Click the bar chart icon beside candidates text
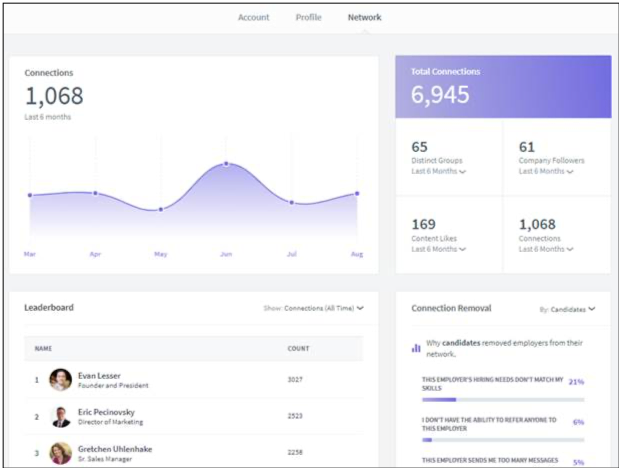The width and height of the screenshot is (619, 468). (416, 348)
